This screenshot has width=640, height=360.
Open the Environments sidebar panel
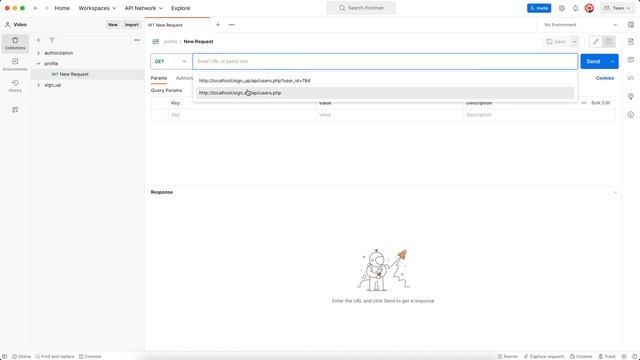pos(15,64)
